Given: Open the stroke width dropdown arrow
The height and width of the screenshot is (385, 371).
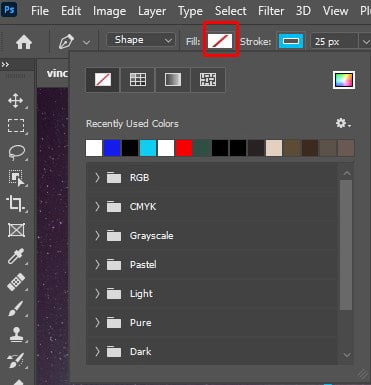Looking at the screenshot, I should tap(365, 42).
